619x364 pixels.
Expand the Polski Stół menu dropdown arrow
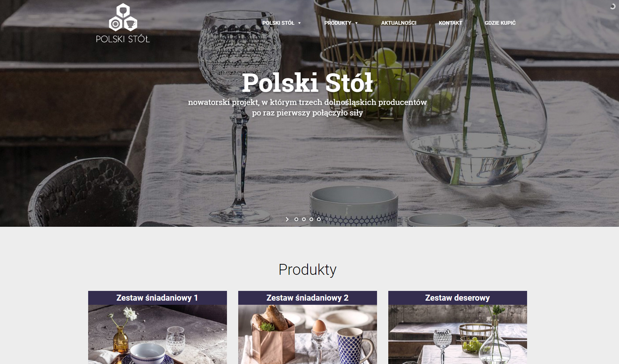(x=299, y=23)
